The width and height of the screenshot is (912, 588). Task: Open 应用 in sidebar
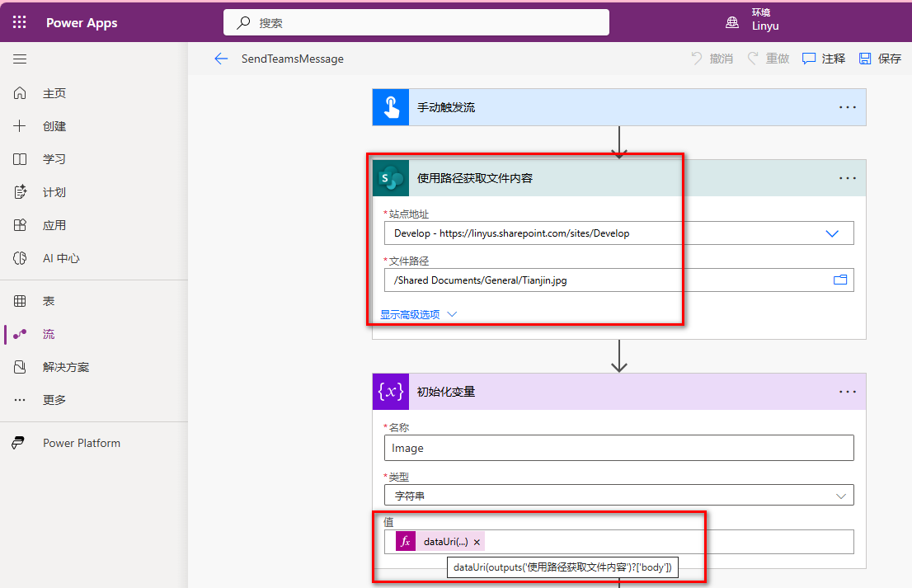[54, 225]
